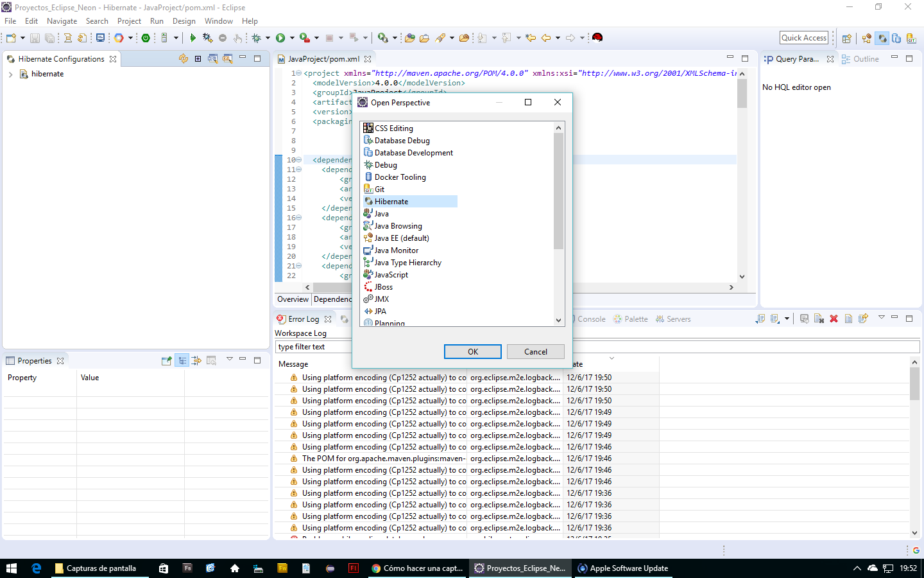Switch to the Hibernate perspective icon
Screen dimensions: 924x578
click(882, 39)
